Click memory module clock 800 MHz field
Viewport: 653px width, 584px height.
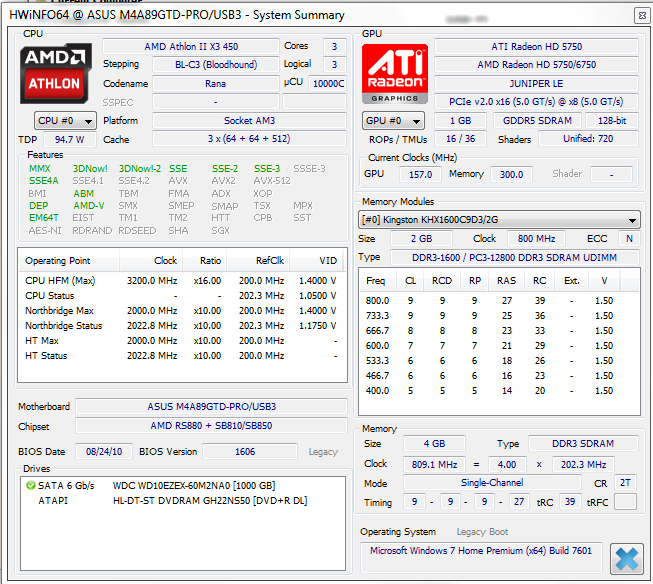[536, 239]
